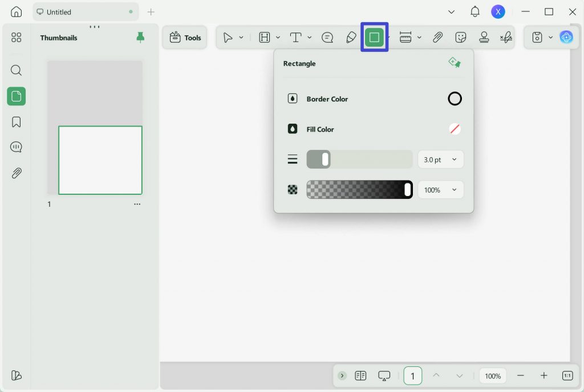Open the Bookmarks sidebar panel
The image size is (584, 392).
tap(16, 122)
